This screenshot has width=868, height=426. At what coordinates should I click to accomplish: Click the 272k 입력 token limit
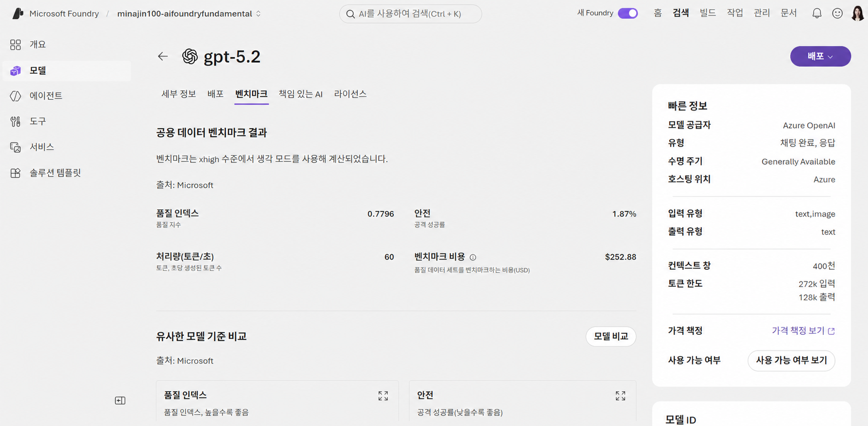coord(817,284)
